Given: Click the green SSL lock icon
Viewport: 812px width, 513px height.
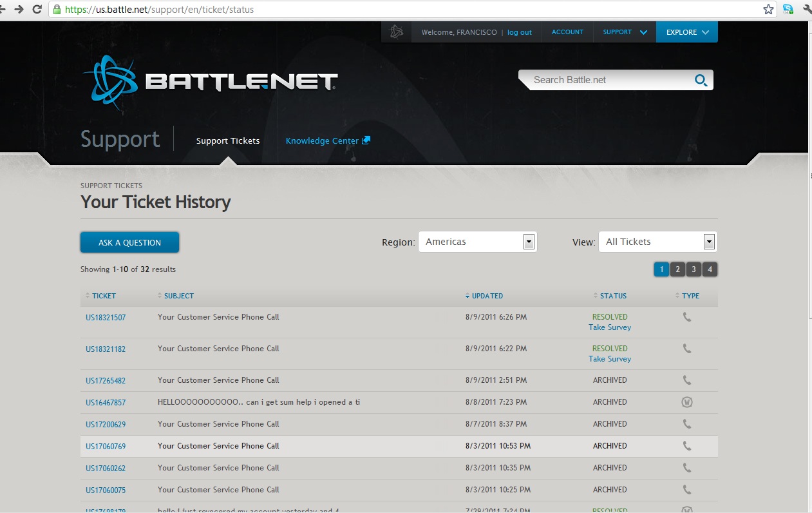Looking at the screenshot, I should click(x=57, y=10).
